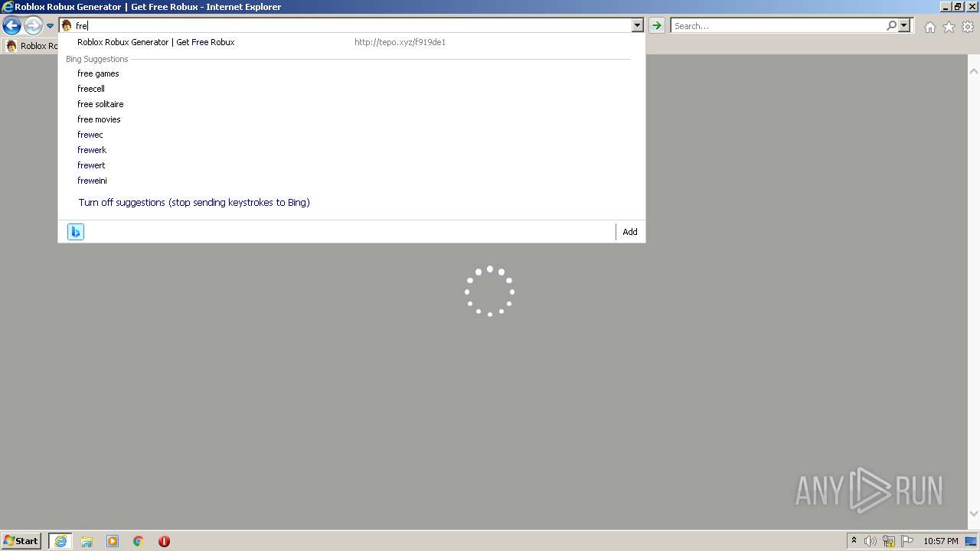
Task: Click Internet Explorer taskbar icon
Action: pyautogui.click(x=60, y=541)
